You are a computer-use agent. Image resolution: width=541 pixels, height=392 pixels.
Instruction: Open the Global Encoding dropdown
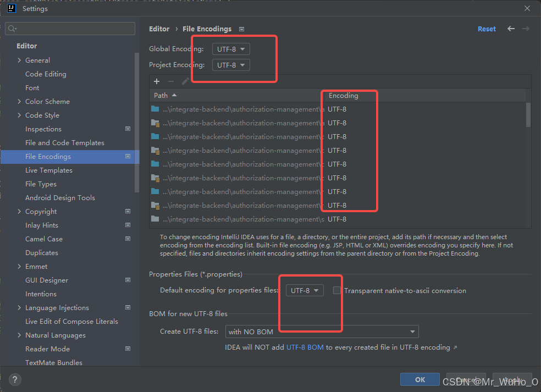click(x=230, y=48)
